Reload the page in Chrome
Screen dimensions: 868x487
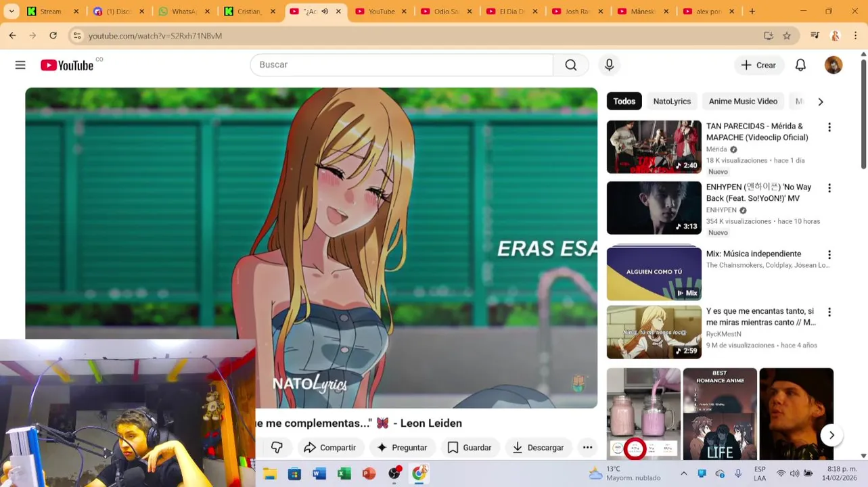coord(53,35)
